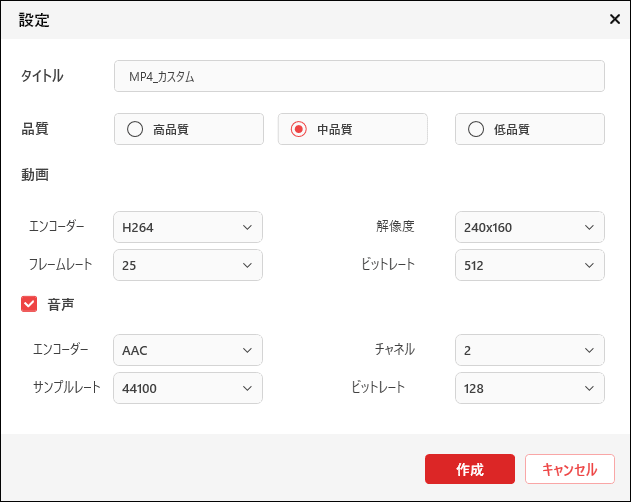This screenshot has height=502, width=631.
Task: Open the audio ビットレート dropdown showing 128
Action: (x=530, y=388)
